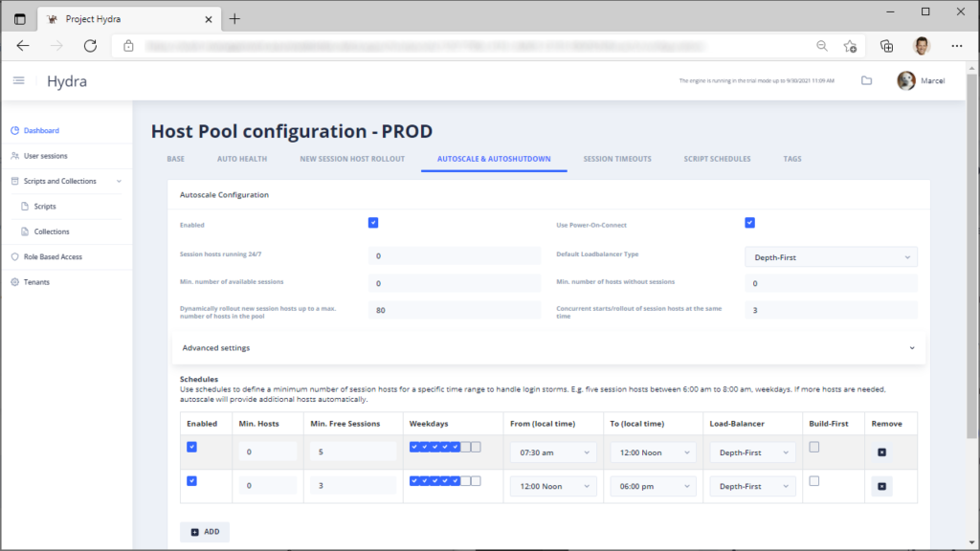
Task: Open browser collections icon
Action: point(886,46)
